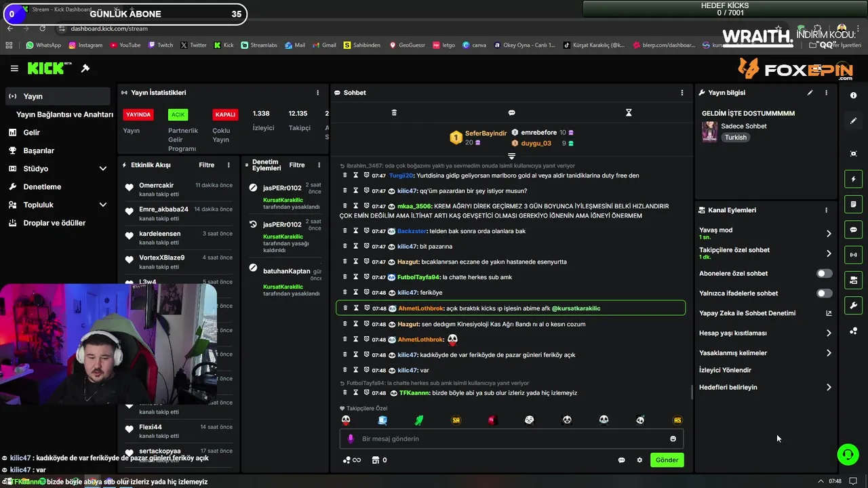Click the green support headset button

pos(848,454)
